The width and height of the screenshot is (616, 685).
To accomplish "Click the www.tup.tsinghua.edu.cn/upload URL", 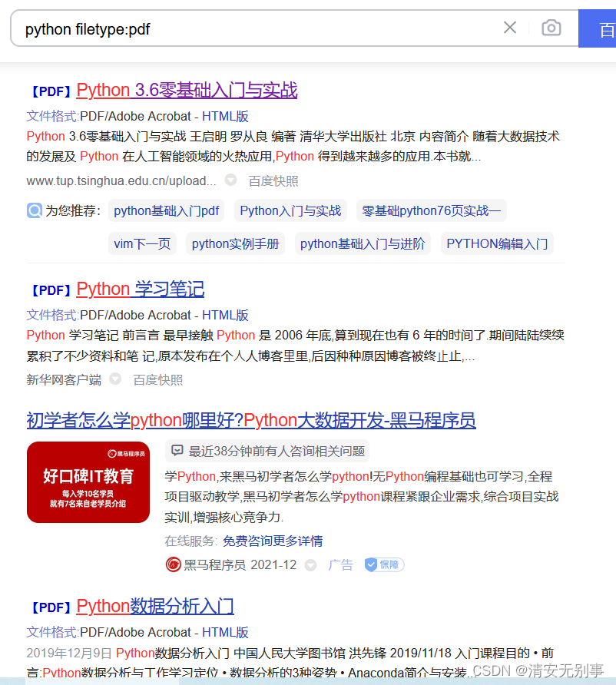I will (x=121, y=181).
